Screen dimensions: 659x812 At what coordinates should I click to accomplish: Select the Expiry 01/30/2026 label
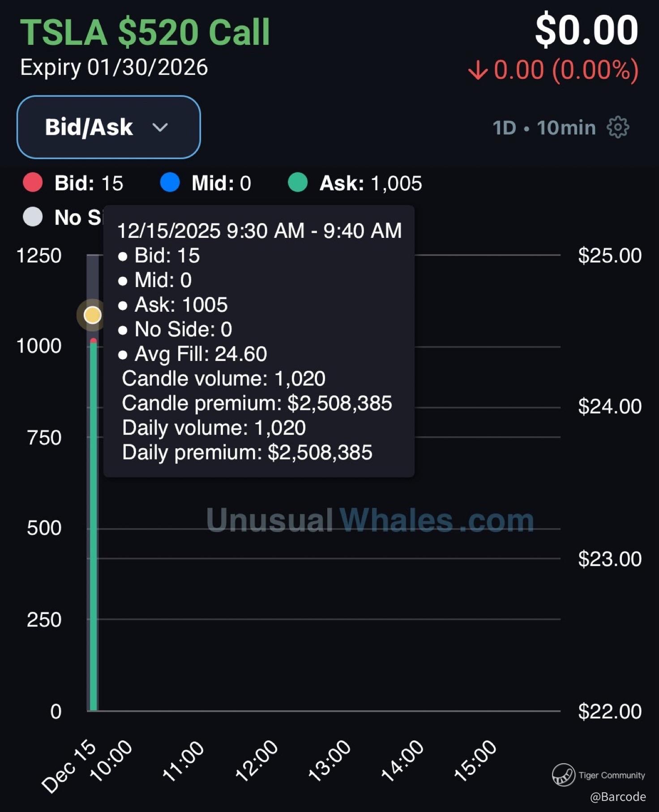(x=114, y=68)
